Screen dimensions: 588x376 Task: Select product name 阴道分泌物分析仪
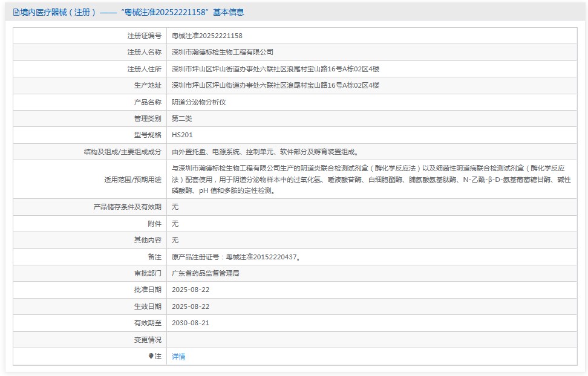coord(199,102)
